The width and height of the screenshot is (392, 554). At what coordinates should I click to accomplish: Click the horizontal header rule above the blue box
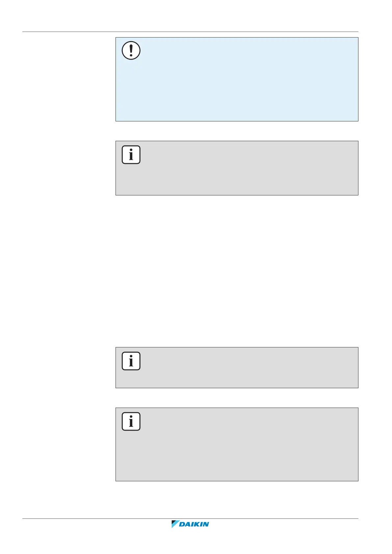pyautogui.click(x=190, y=32)
